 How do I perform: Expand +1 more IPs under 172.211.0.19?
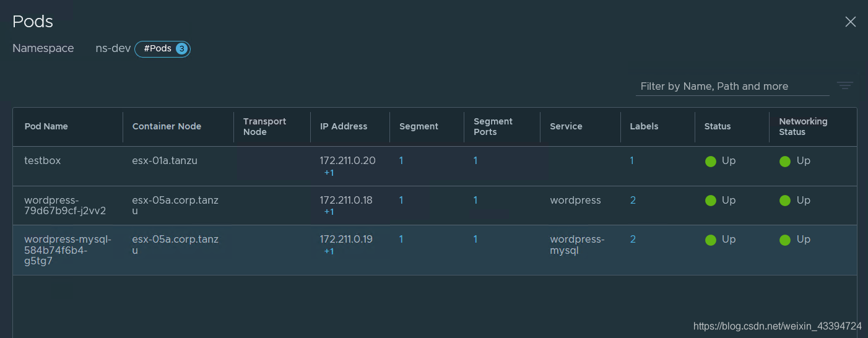click(x=329, y=251)
